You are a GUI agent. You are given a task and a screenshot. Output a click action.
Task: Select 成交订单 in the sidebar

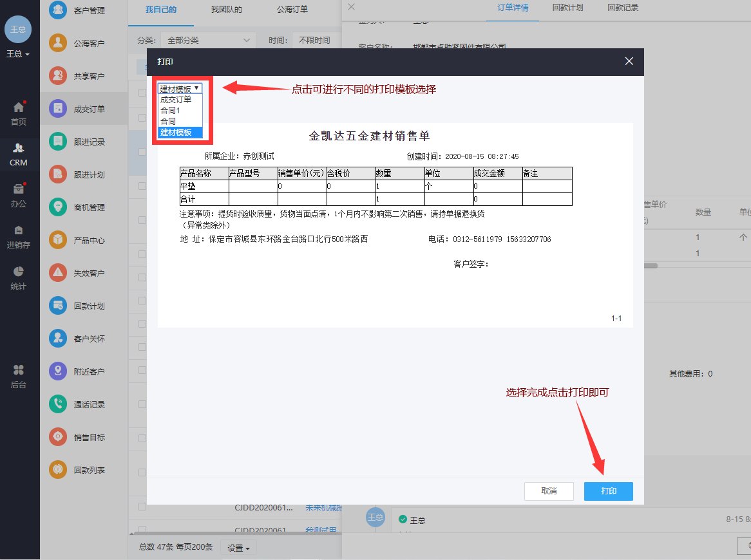(84, 109)
